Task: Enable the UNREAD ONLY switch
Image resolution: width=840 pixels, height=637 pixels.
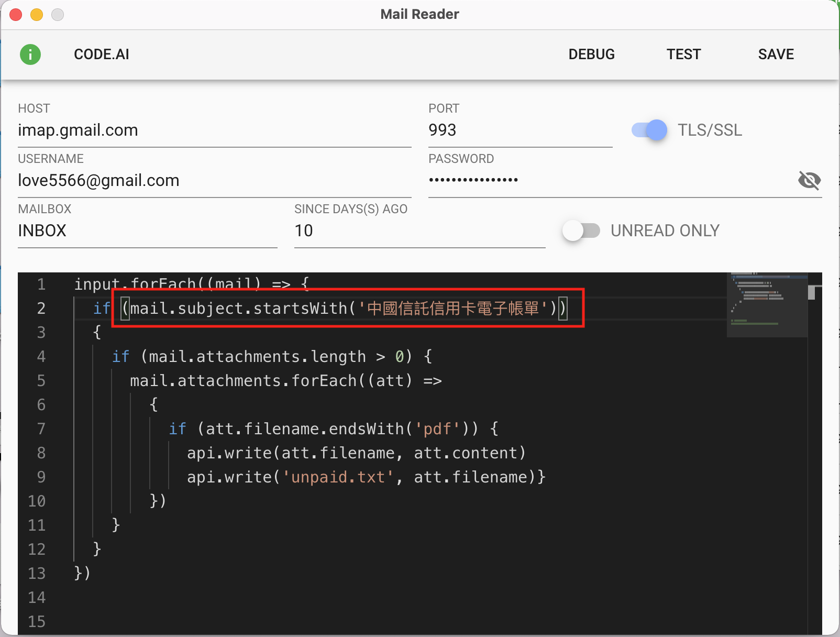Action: 581,230
